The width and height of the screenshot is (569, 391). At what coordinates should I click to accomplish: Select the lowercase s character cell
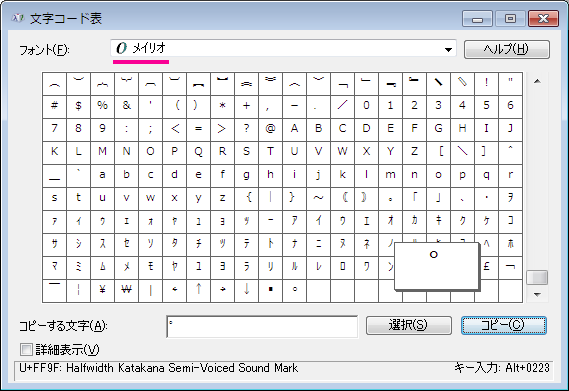coord(54,199)
